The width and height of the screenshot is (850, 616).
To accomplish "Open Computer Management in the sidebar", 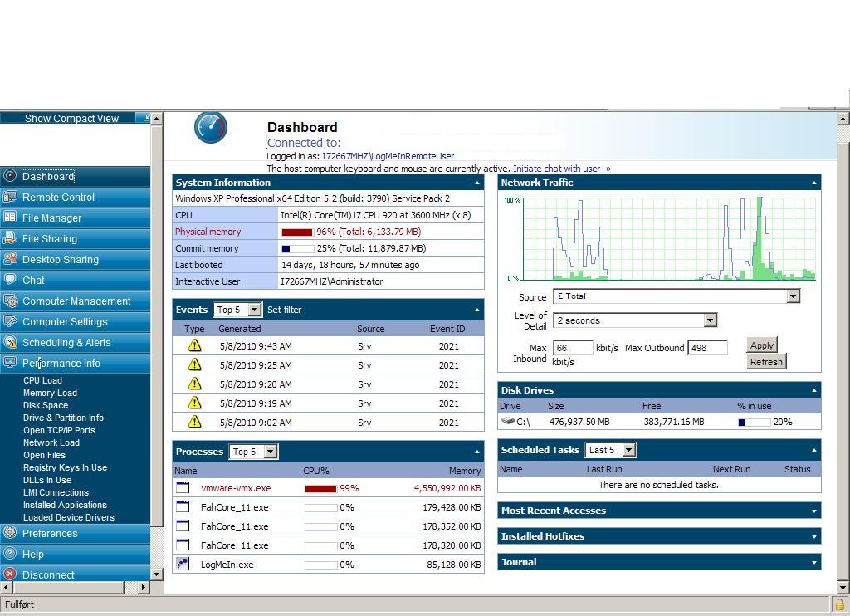I will [x=76, y=301].
